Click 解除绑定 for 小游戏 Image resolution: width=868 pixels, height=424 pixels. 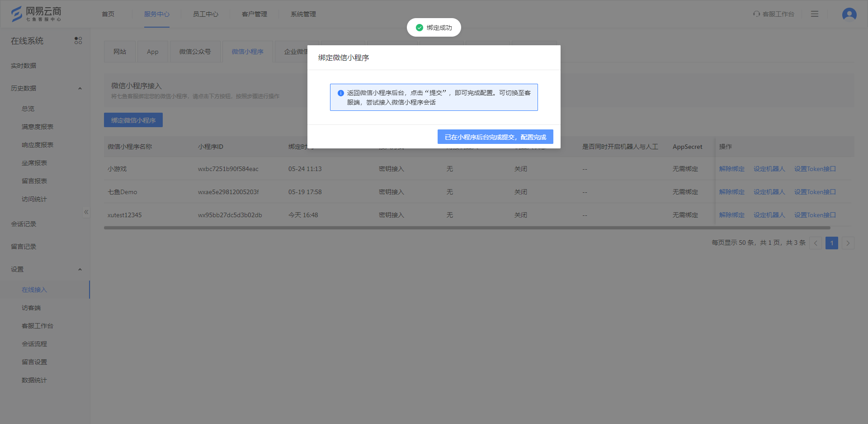pyautogui.click(x=732, y=169)
